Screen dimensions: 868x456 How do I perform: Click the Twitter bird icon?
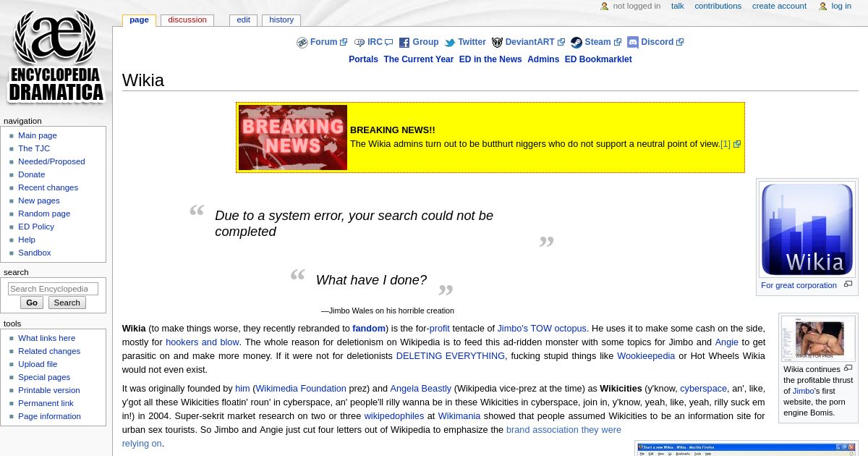tap(450, 43)
